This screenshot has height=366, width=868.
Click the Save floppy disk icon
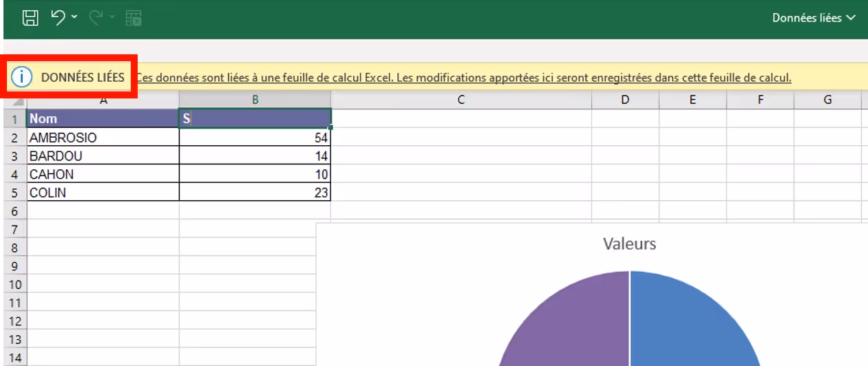[30, 19]
